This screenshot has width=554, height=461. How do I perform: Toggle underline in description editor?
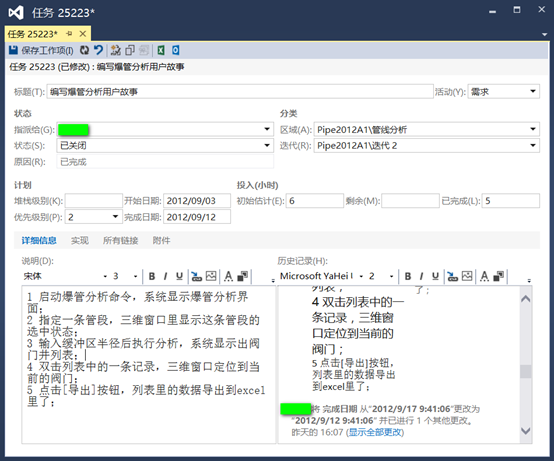179,276
